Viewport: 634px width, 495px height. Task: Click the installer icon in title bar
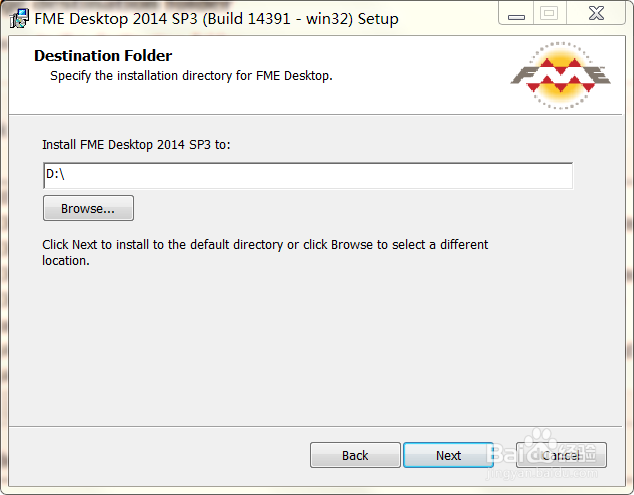(x=19, y=19)
